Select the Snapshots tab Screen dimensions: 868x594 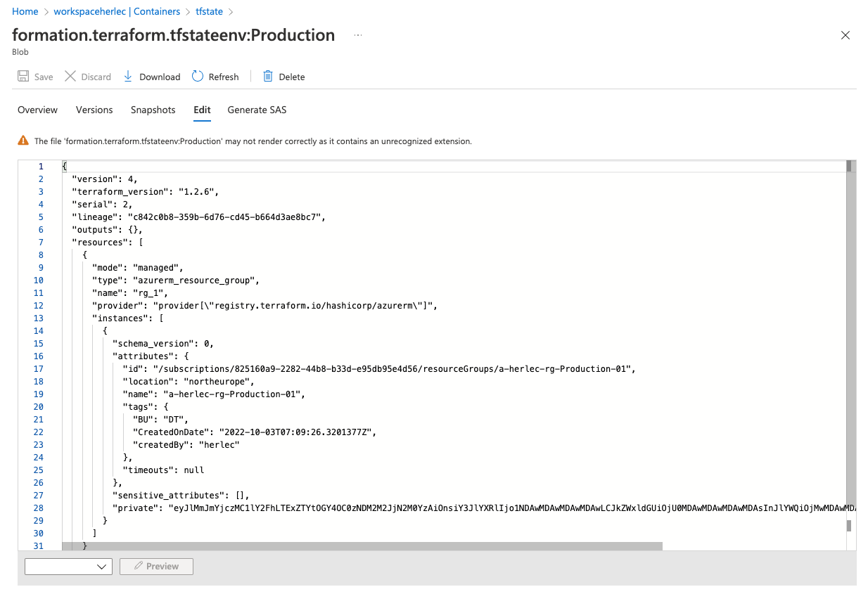pos(153,110)
